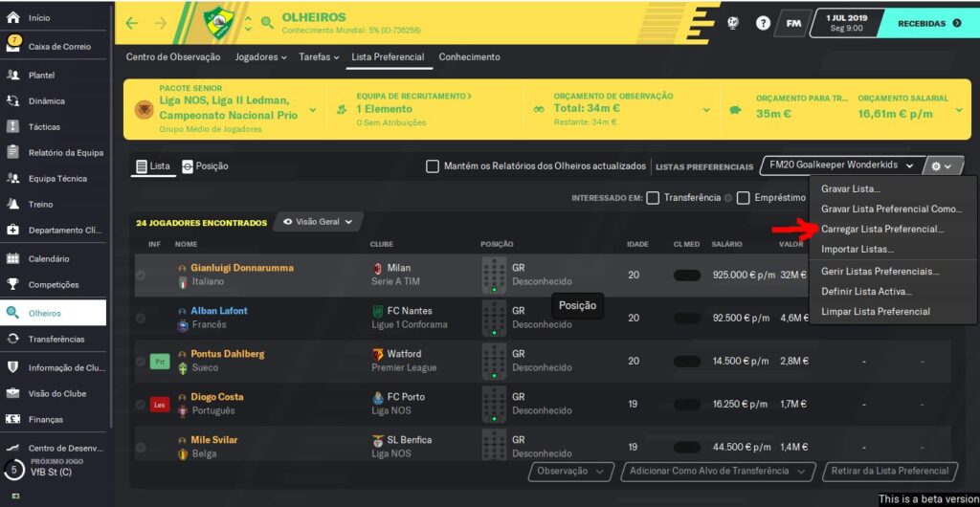Expand Adicionar Como Alvo de Transferência dropdown
Viewport: 980px width, 507px height.
click(x=718, y=471)
